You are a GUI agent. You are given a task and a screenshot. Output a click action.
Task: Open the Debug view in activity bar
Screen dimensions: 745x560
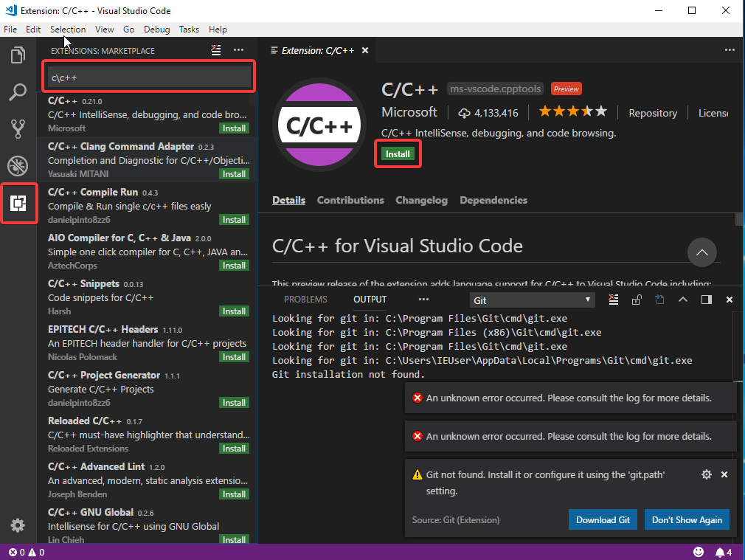coord(18,166)
